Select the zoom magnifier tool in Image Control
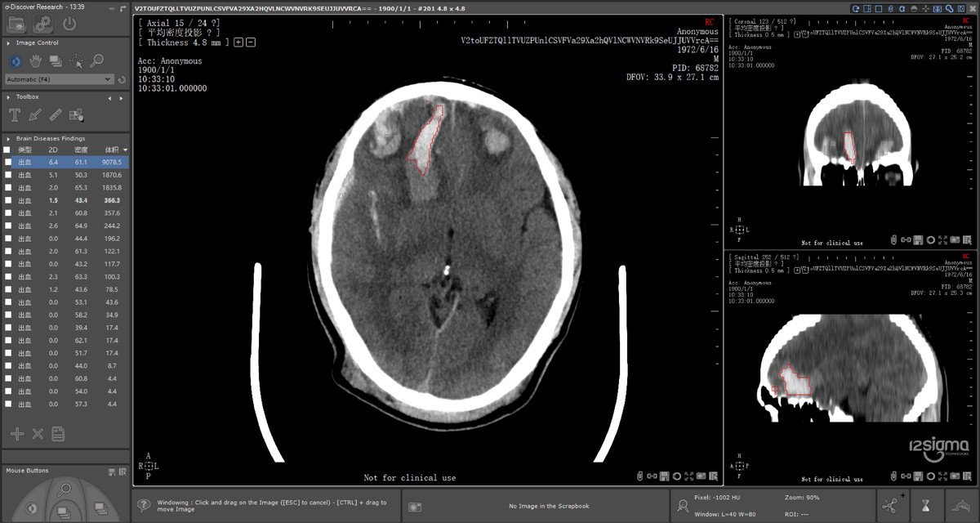 (x=96, y=61)
